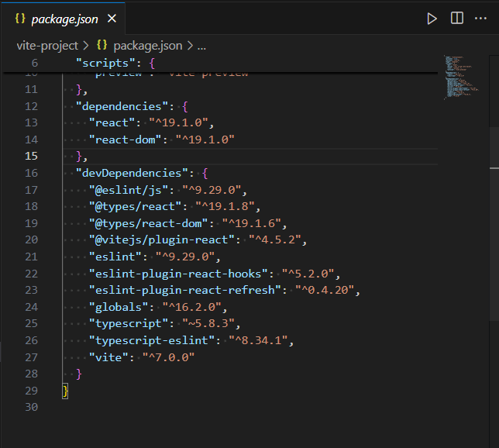The height and width of the screenshot is (448, 499).
Task: Close the package.json tab
Action: click(x=112, y=19)
